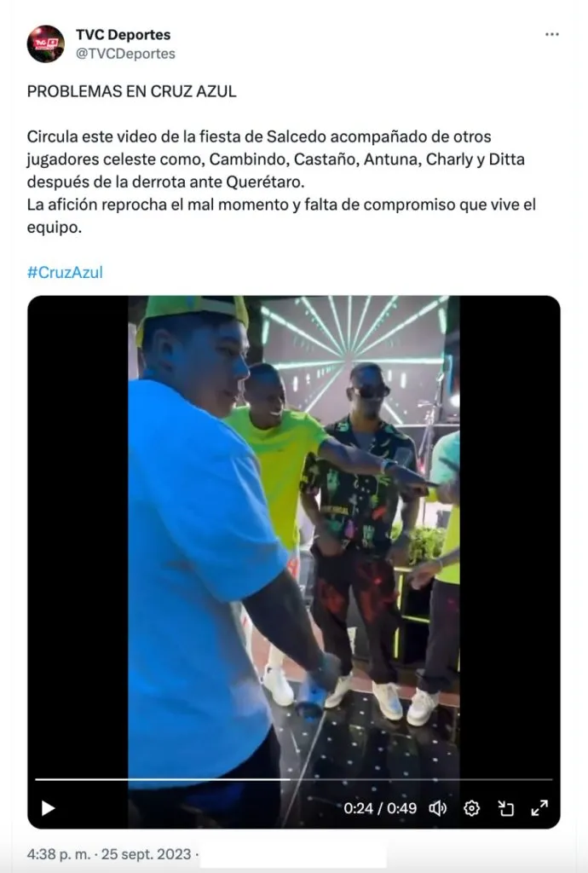This screenshot has width=588, height=873.
Task: Open video settings gear
Action: (472, 808)
